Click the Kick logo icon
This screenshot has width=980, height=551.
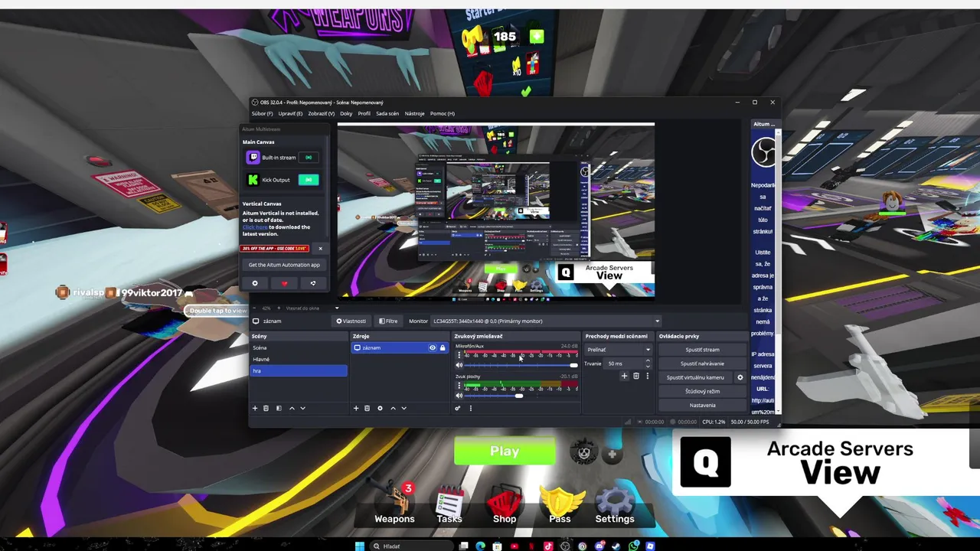(x=253, y=180)
